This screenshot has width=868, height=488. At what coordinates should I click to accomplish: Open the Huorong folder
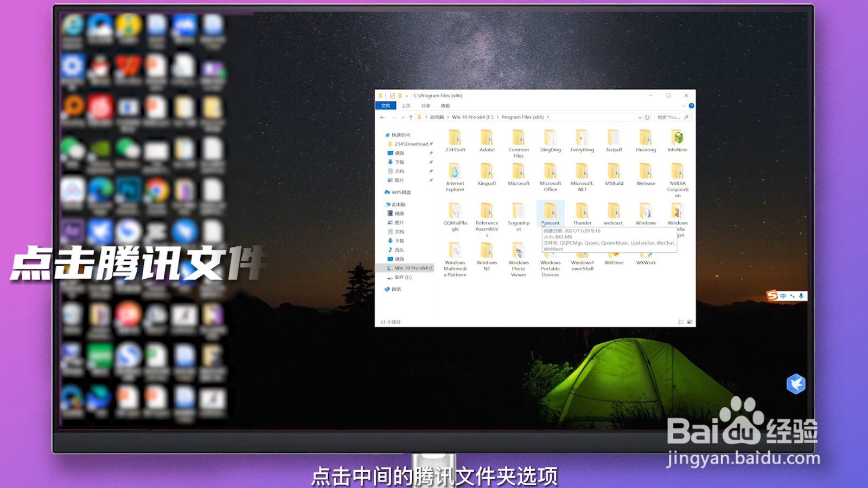coord(646,141)
